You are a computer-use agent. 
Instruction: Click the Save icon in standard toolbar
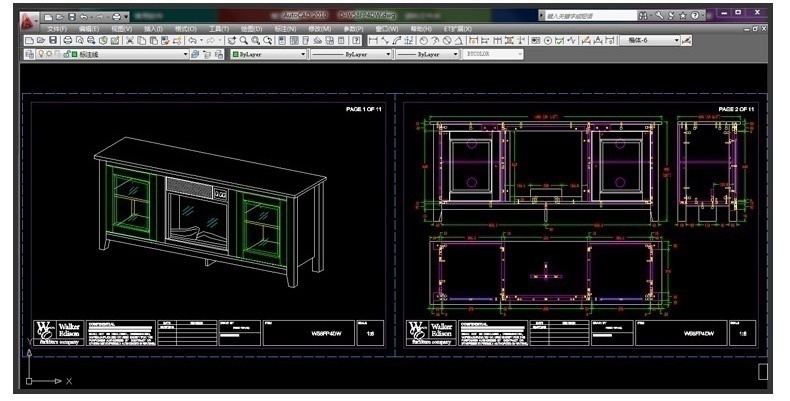51,40
